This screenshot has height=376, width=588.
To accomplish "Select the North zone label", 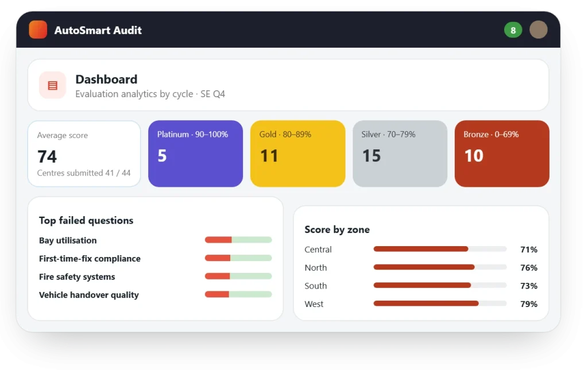I will click(316, 268).
